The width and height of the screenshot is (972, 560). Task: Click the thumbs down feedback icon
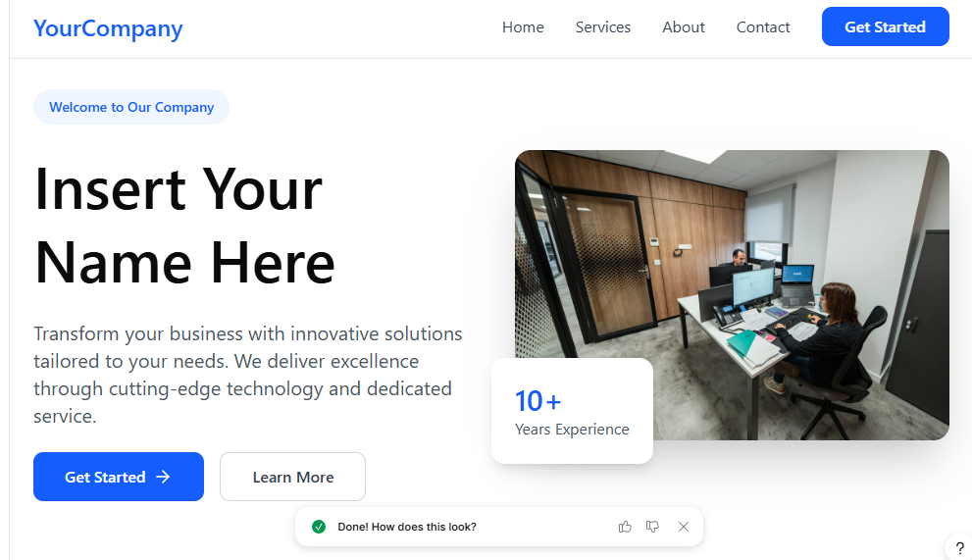(x=653, y=527)
